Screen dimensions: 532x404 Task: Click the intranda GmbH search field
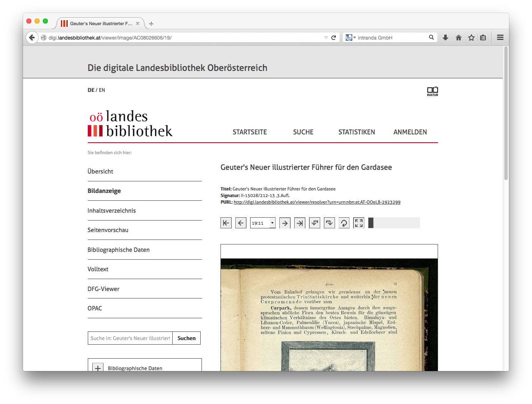[391, 38]
